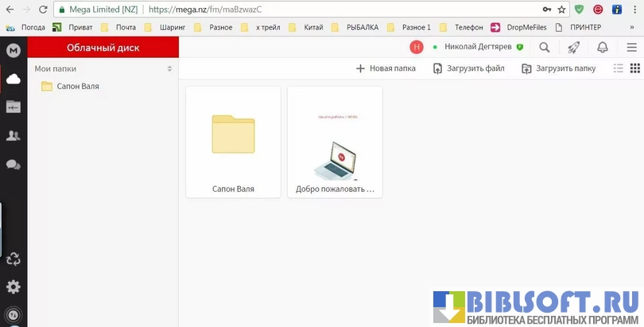Viewport: 644px width, 327px height.
Task: Open the MEGA logo home icon
Action: [x=13, y=50]
